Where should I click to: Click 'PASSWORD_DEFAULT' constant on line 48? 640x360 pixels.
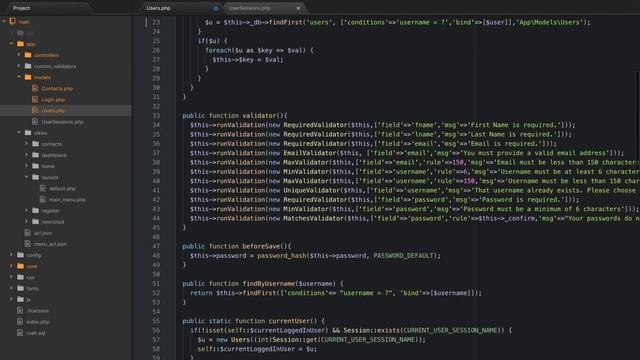(403, 256)
